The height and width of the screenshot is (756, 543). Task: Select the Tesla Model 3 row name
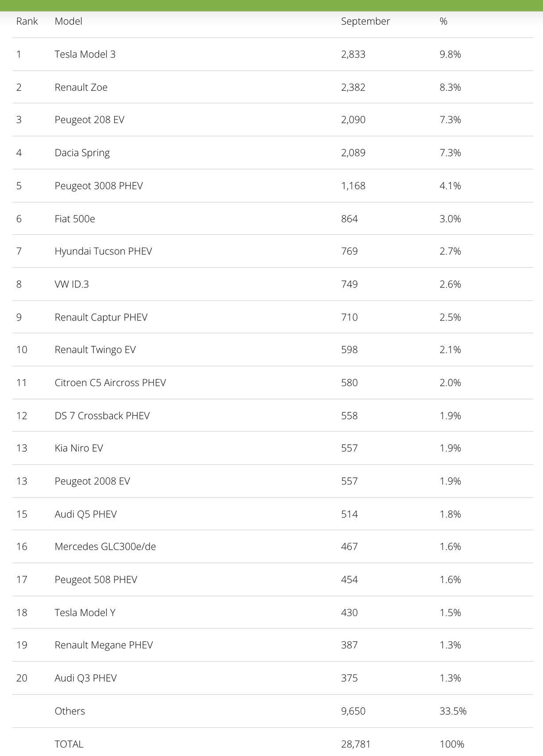click(x=85, y=54)
